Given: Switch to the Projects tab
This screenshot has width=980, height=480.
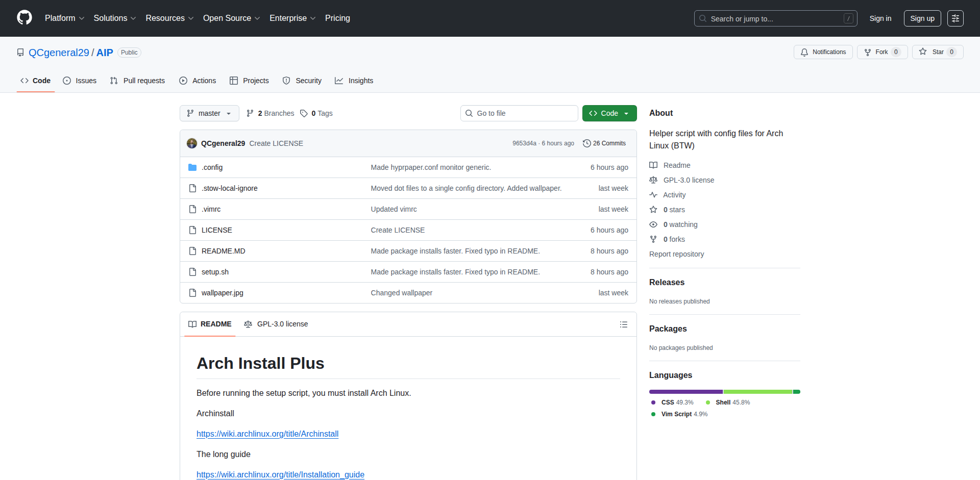Looking at the screenshot, I should pyautogui.click(x=249, y=81).
